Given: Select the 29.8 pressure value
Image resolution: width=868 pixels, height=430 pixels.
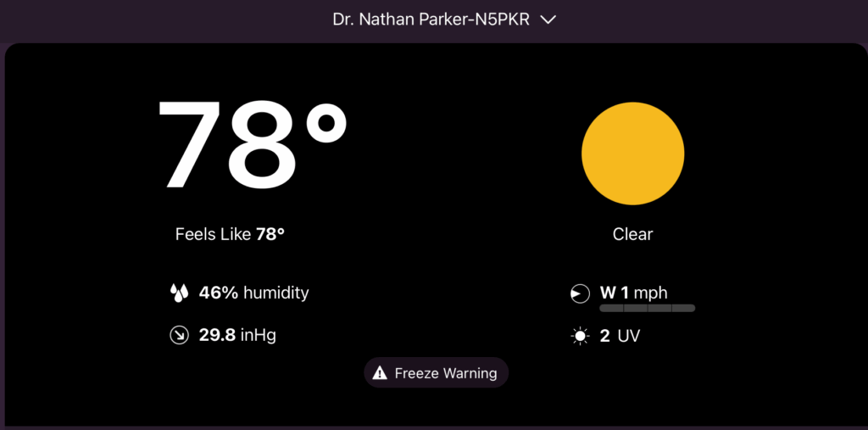Looking at the screenshot, I should click(217, 336).
